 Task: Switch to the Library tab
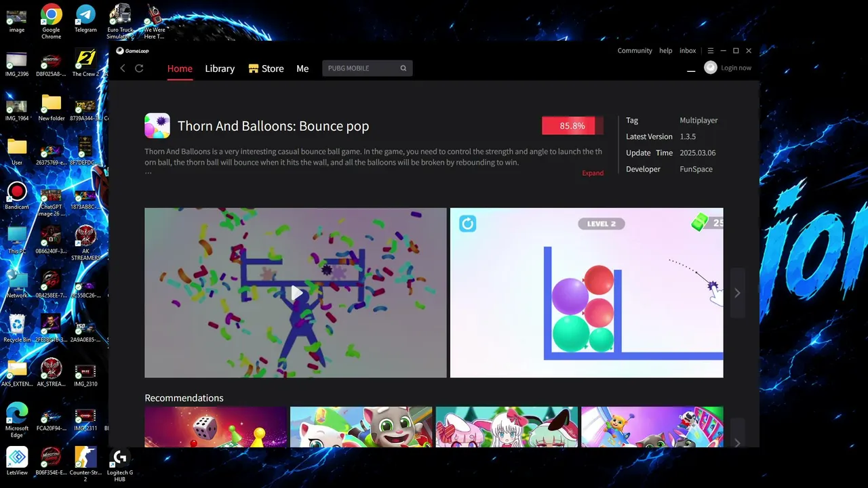coord(220,68)
